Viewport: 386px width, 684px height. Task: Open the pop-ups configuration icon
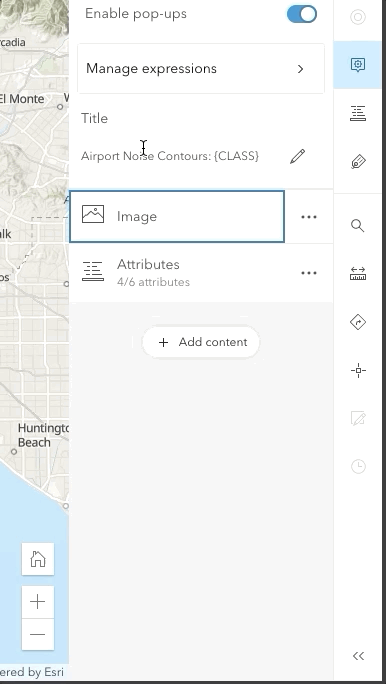(x=358, y=65)
